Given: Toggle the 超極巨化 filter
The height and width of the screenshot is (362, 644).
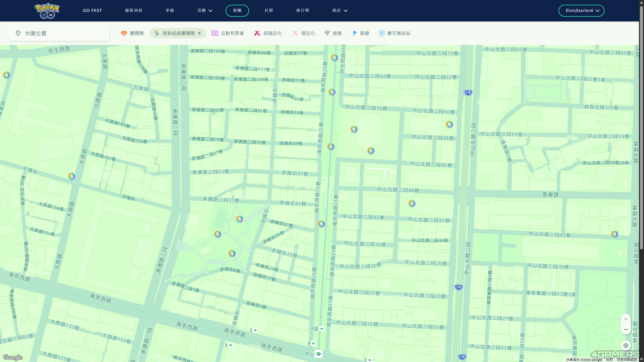Looking at the screenshot, I should tap(268, 33).
